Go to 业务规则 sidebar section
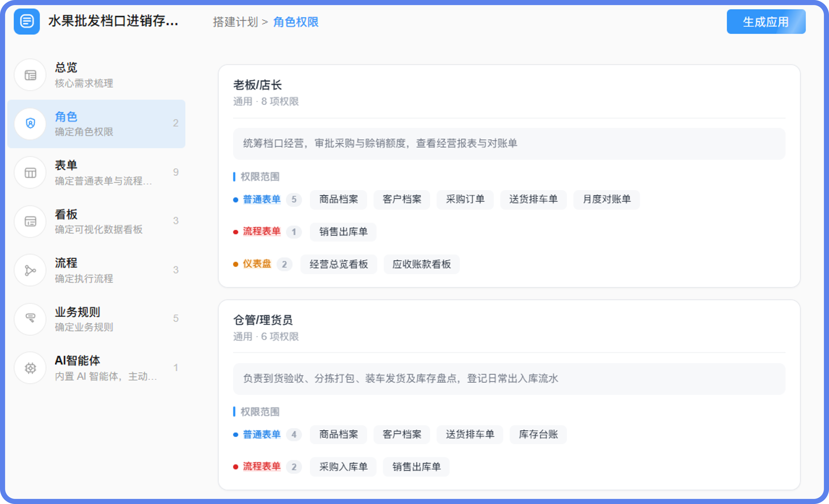The image size is (829, 504). click(96, 319)
